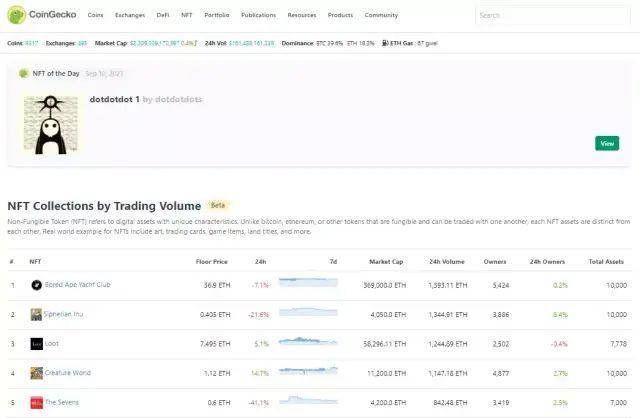Viewport: 640px width, 418px height.
Task: Open the NFT menu item
Action: (x=187, y=15)
